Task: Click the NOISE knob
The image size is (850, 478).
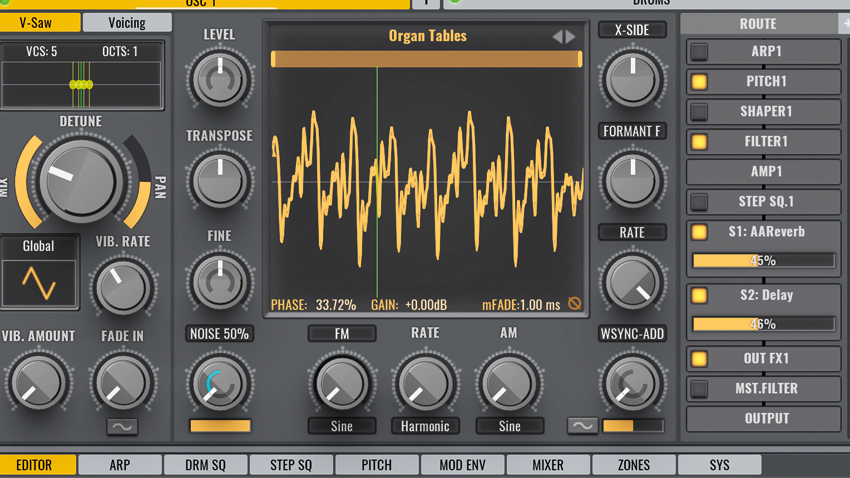Action: click(220, 384)
